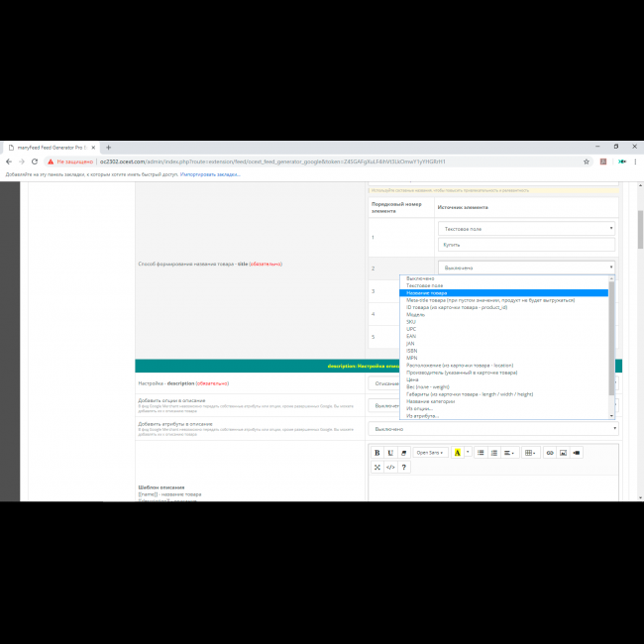644x644 pixels.
Task: Click the 'Импортировать закладки...' link
Action: (210, 174)
